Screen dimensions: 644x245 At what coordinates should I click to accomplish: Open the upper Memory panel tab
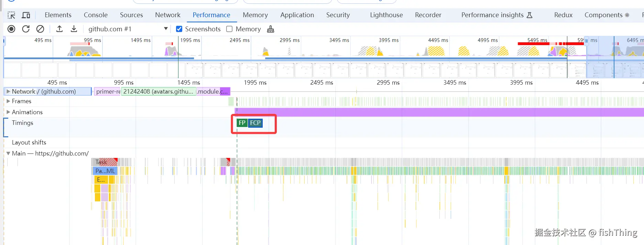click(255, 15)
